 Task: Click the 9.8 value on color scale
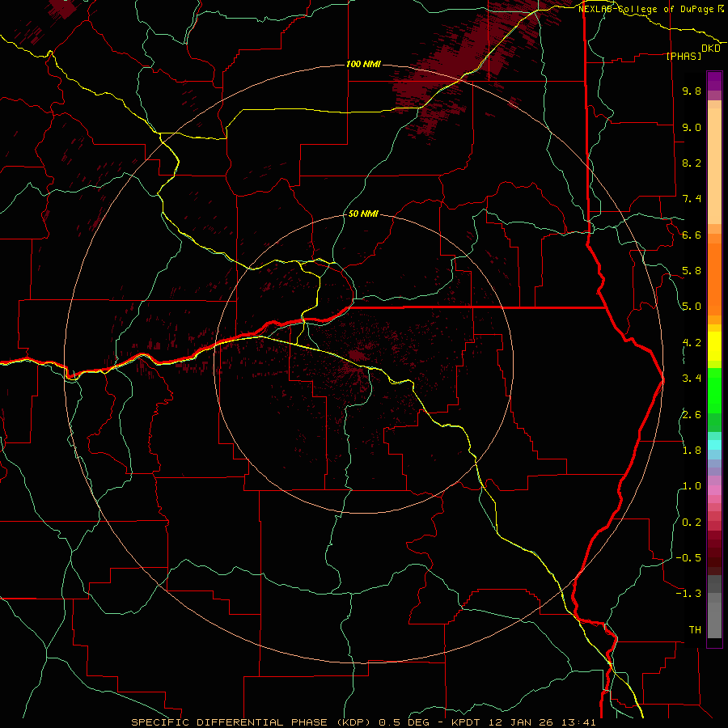692,91
